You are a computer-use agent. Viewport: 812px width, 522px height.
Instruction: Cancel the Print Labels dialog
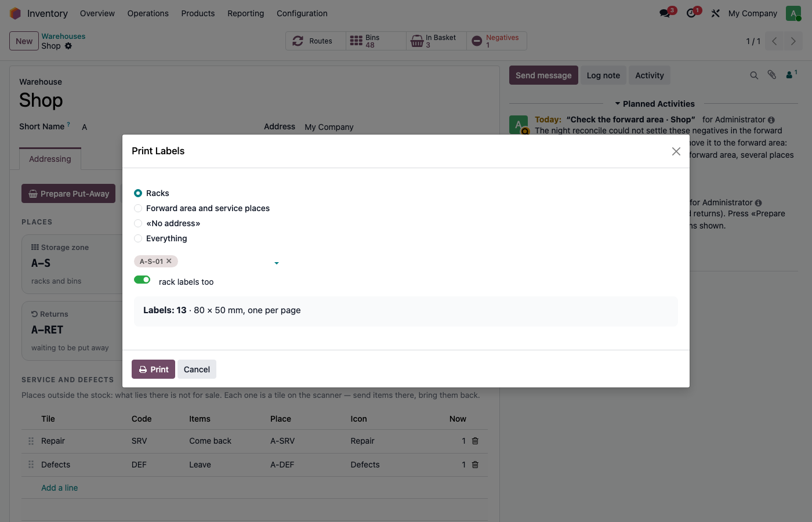coord(197,369)
